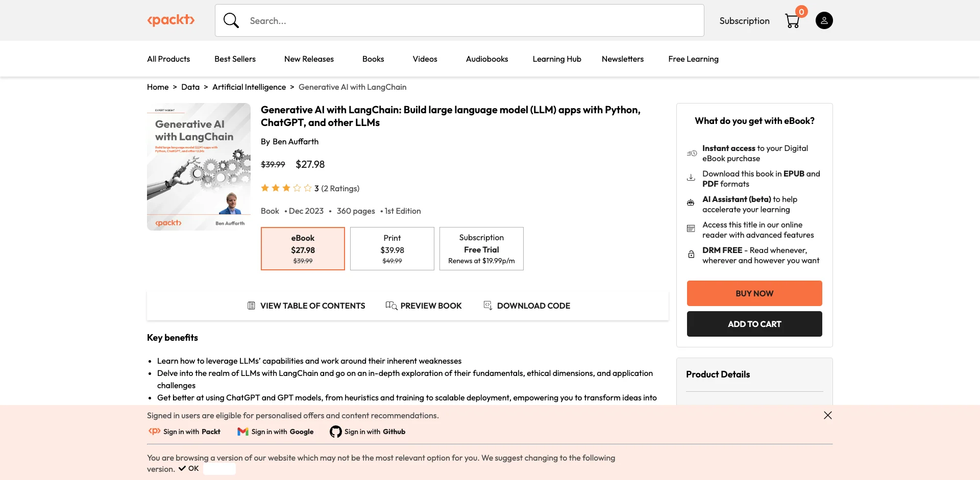The height and width of the screenshot is (480, 980).
Task: Click the discounted price $27.98
Action: 310,164
